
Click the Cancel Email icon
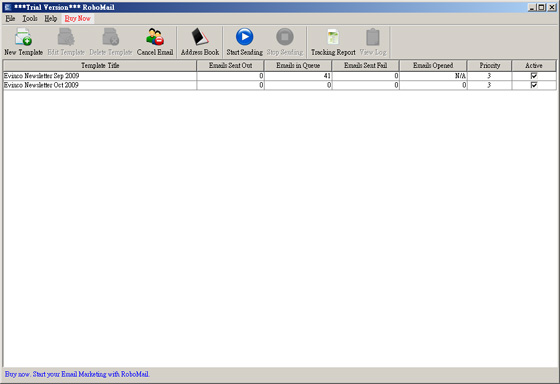(155, 37)
